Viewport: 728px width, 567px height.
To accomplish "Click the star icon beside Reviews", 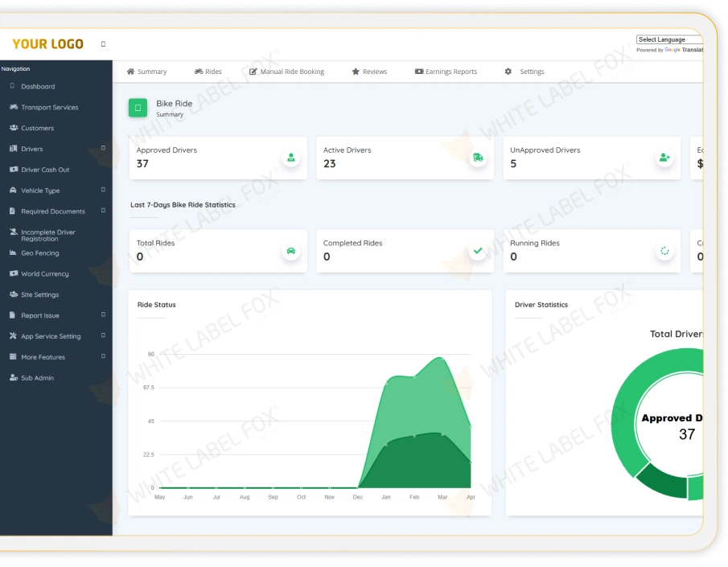I will tap(356, 72).
